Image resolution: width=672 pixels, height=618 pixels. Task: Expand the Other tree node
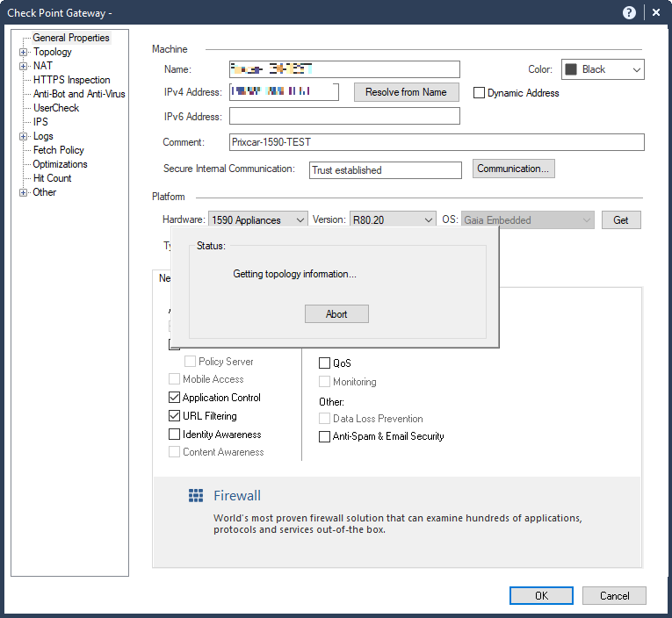click(x=24, y=193)
